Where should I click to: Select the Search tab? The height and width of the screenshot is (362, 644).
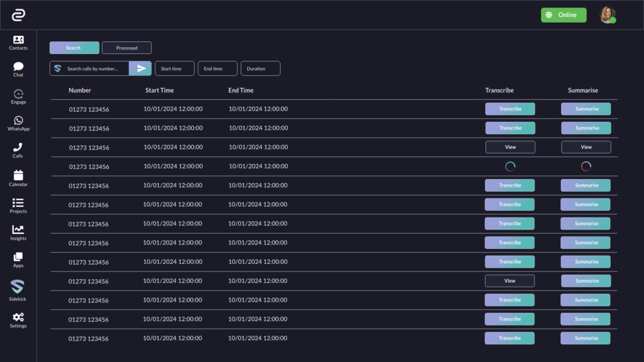(x=74, y=48)
